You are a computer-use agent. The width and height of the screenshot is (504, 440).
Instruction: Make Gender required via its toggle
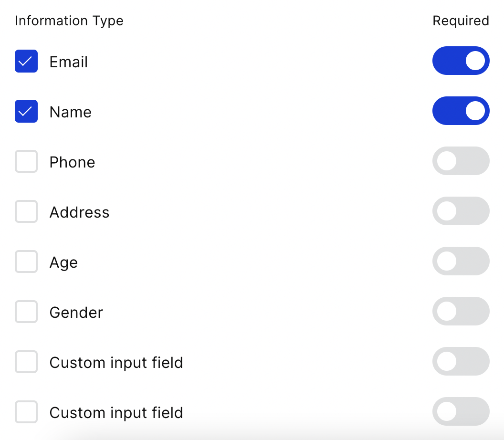461,312
